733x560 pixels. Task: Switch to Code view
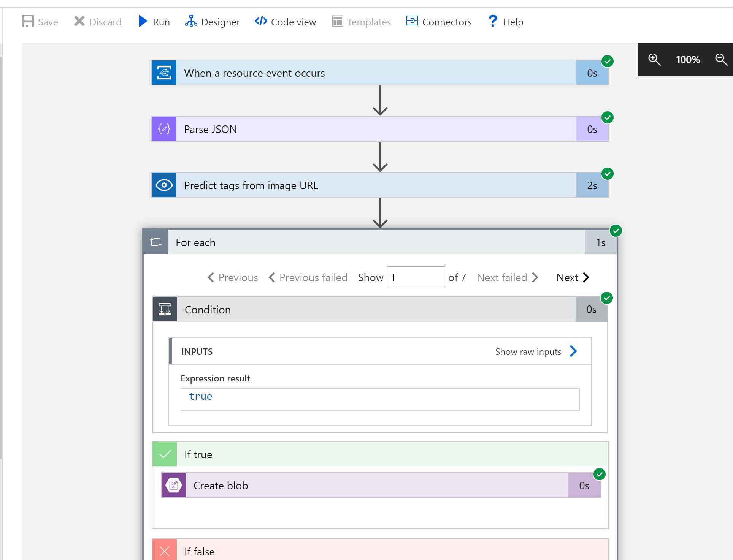pos(286,22)
